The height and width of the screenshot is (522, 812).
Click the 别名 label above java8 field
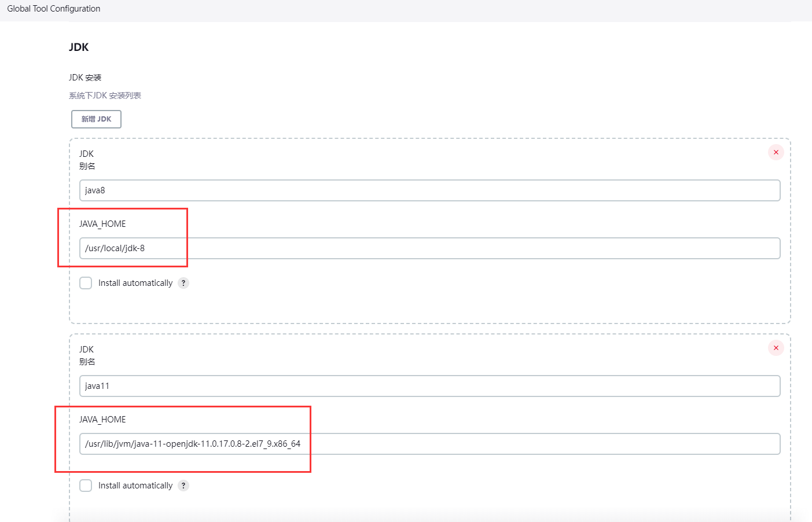tap(87, 166)
